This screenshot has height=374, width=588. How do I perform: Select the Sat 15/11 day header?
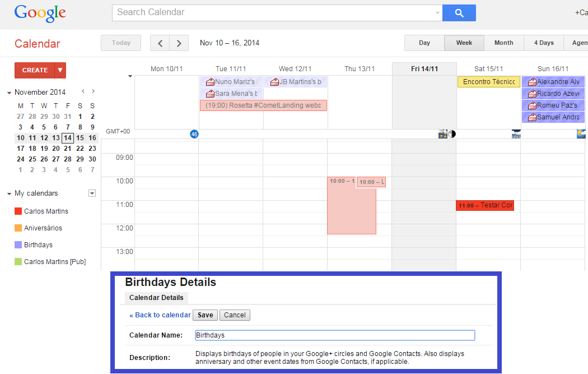point(488,69)
